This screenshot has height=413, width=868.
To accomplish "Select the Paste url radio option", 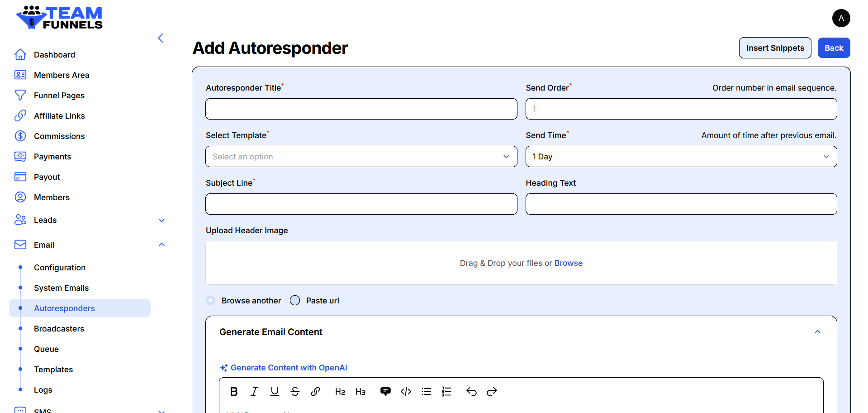I will (295, 301).
